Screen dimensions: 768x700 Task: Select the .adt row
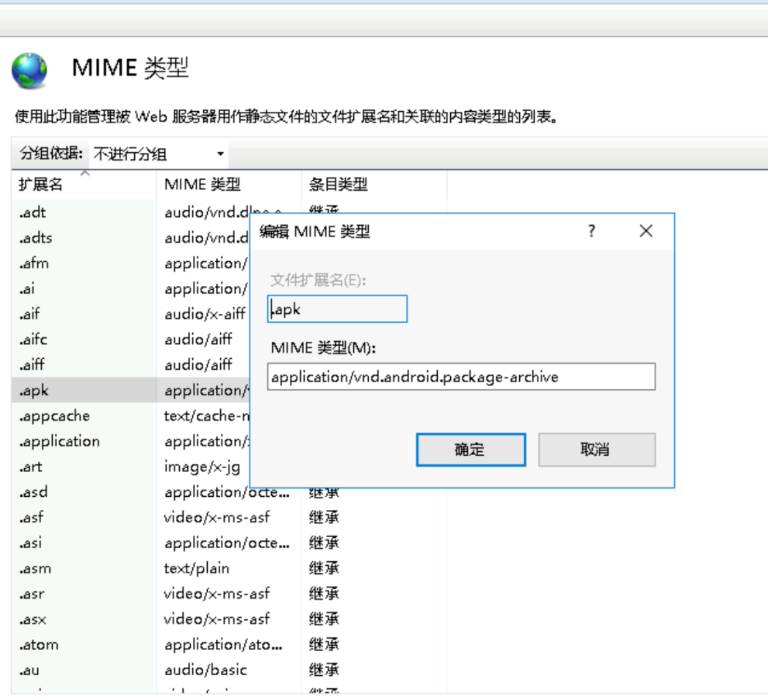(x=33, y=213)
